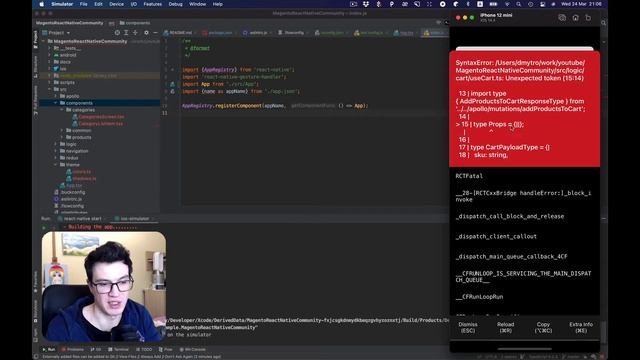The height and width of the screenshot is (360, 640).
Task: Open the Edit menu
Action: (x=98, y=4)
